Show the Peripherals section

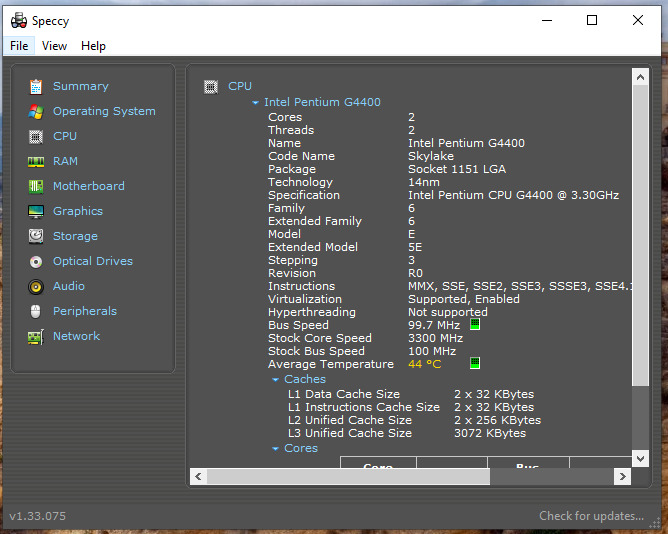[85, 311]
